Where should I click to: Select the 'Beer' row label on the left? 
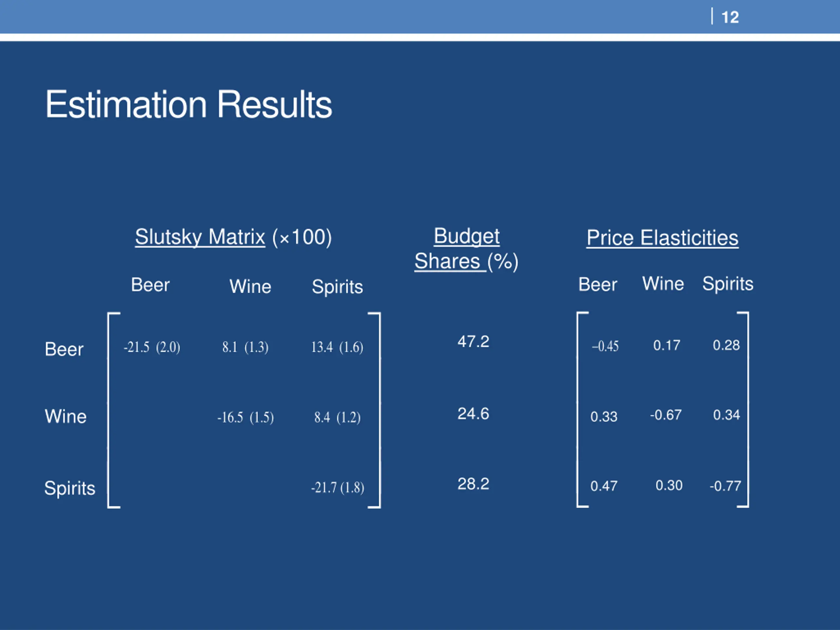(64, 349)
